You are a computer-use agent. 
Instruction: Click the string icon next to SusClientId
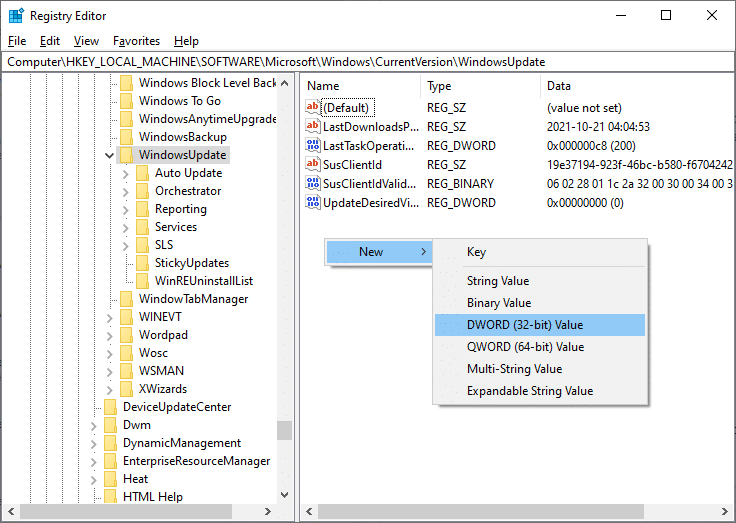(x=313, y=165)
